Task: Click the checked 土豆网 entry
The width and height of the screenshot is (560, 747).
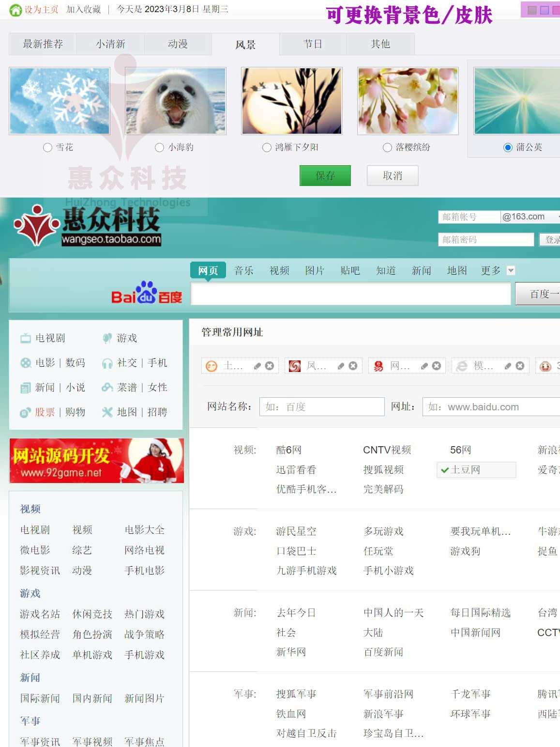Action: [476, 469]
